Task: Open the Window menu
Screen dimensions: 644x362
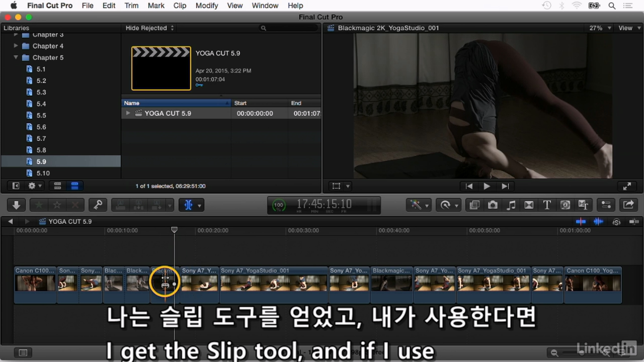Action: pos(265,6)
